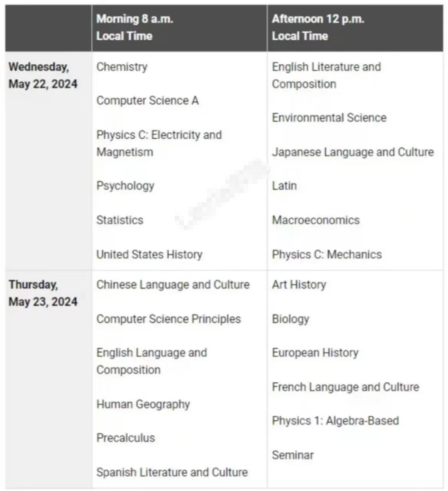Viewport: 448px width, 491px height.
Task: Click Human Geography exam entry
Action: (143, 404)
